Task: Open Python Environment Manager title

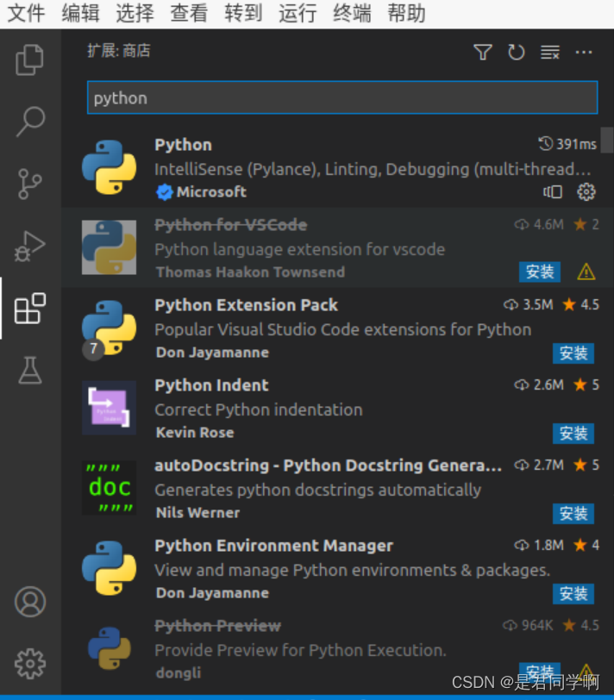Action: coord(273,545)
